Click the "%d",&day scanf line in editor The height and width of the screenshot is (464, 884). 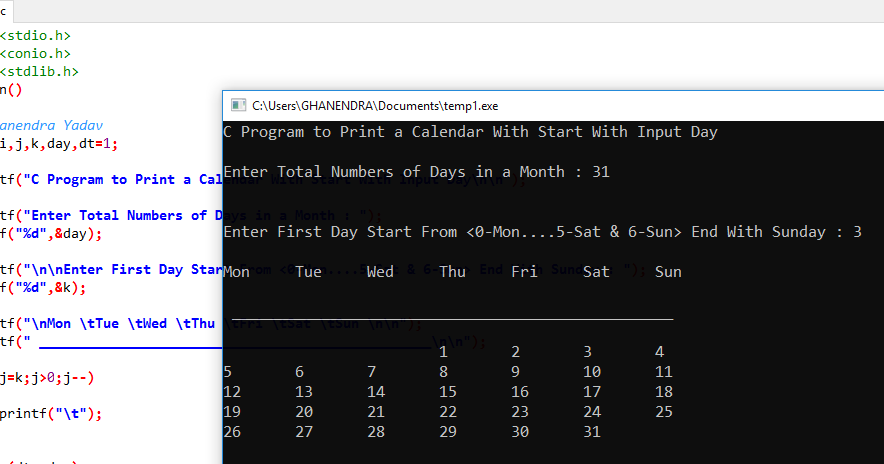click(x=51, y=233)
